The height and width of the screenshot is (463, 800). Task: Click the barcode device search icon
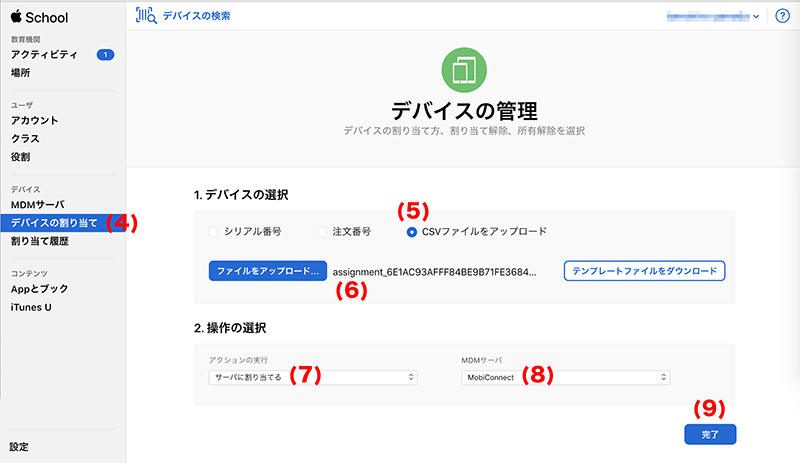click(x=146, y=16)
